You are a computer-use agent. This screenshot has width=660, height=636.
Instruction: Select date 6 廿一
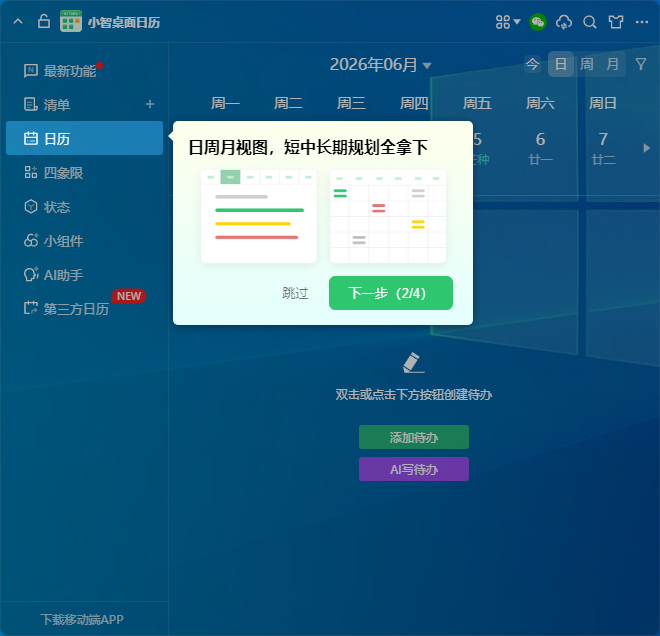(540, 148)
